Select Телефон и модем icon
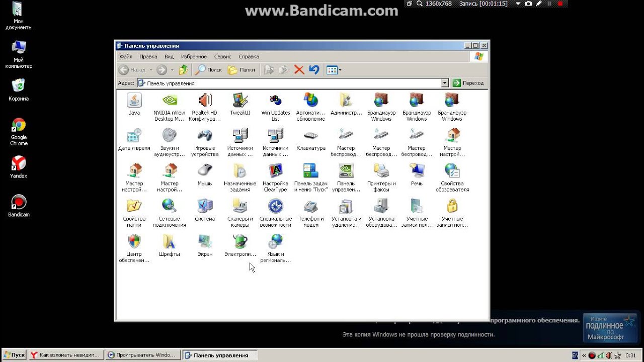The width and height of the screenshot is (644, 362). click(311, 213)
